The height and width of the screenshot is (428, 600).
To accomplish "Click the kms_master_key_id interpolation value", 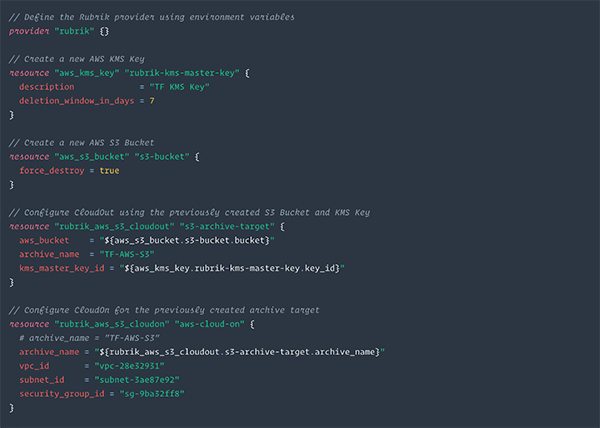I will pos(232,268).
